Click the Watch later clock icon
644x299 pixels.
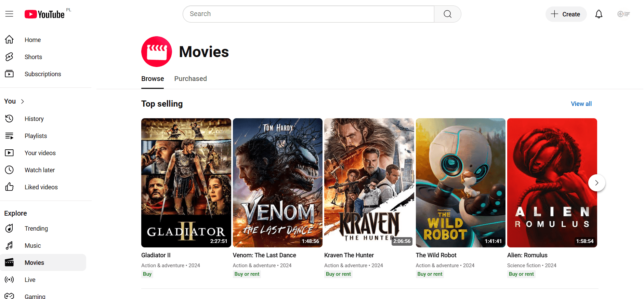pyautogui.click(x=9, y=170)
